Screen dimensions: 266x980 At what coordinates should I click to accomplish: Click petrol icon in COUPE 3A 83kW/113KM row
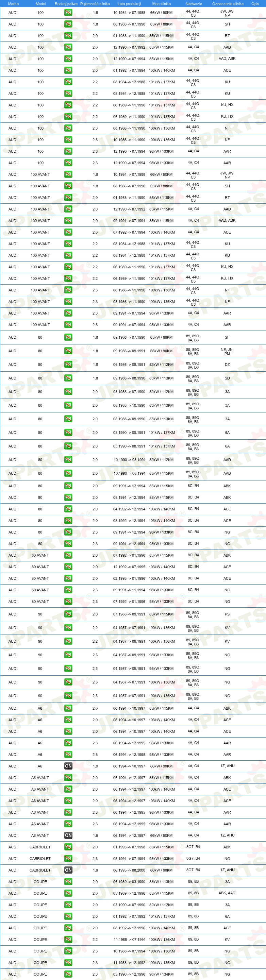(68, 881)
